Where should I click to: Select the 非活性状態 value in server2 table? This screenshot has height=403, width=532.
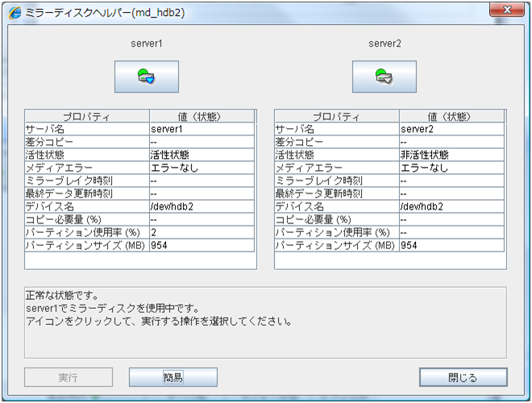[x=452, y=155]
